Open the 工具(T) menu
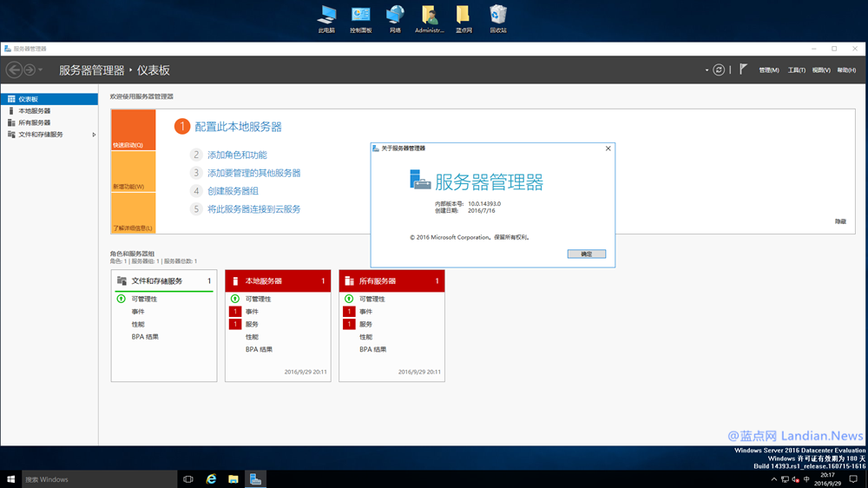 click(797, 70)
